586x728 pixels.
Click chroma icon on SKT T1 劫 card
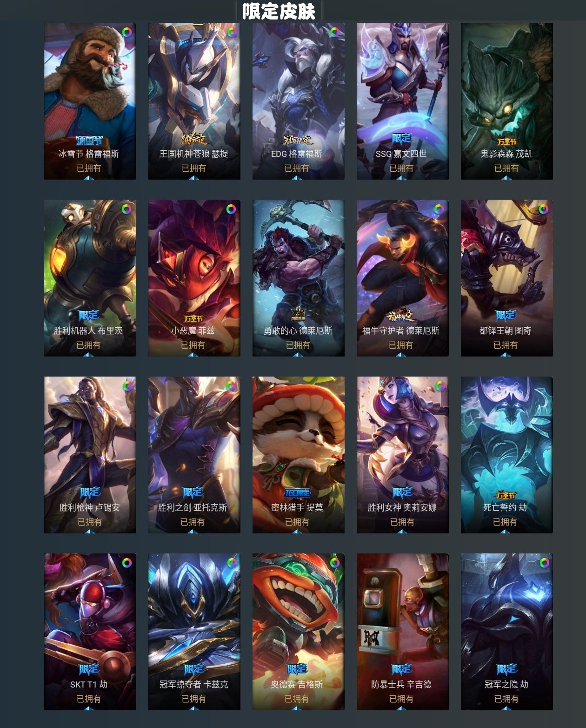pos(127,563)
